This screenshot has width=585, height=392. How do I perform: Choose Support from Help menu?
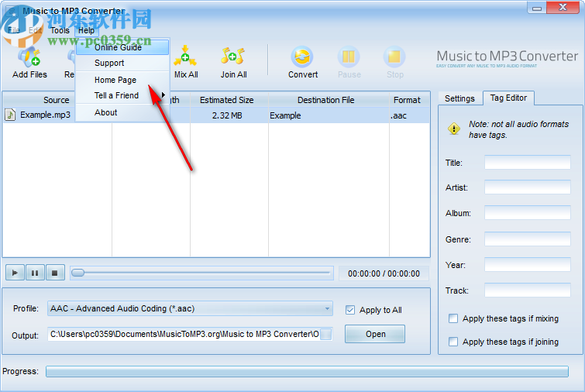tap(122, 63)
